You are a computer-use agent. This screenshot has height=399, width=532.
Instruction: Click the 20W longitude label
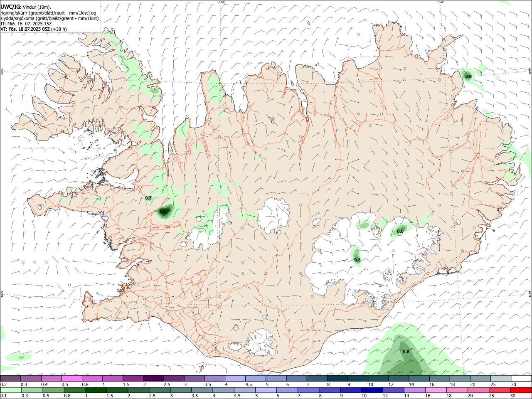click(x=221, y=2)
